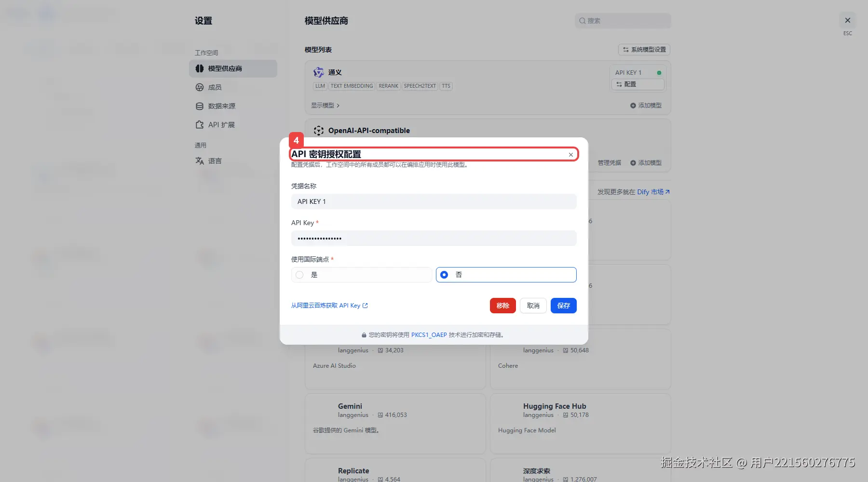Viewport: 868px width, 482px height.
Task: Expand 显示模型 under 通义
Action: pyautogui.click(x=325, y=106)
